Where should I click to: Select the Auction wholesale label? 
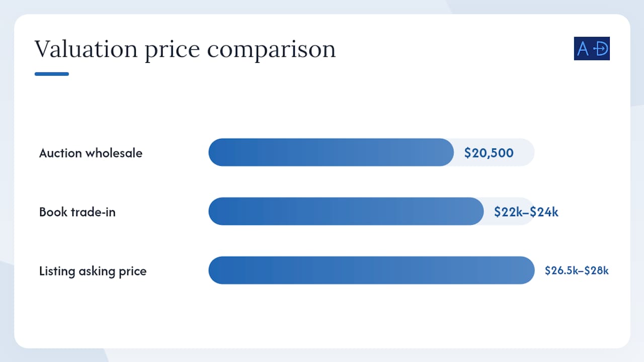91,153
